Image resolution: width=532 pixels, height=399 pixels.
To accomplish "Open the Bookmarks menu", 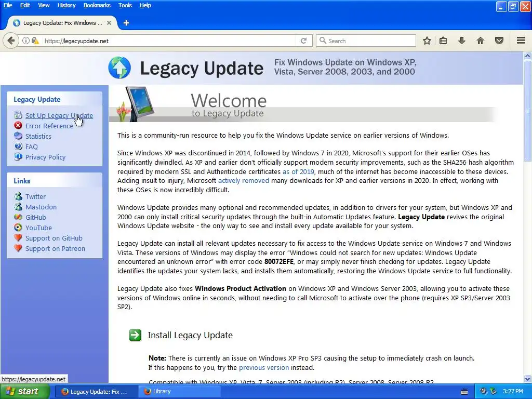I will [x=97, y=5].
